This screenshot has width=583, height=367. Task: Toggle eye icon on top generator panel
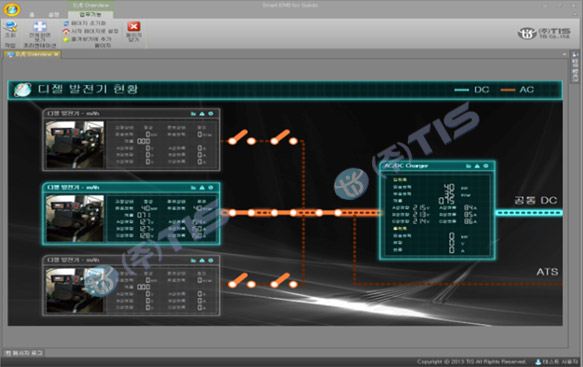[x=211, y=114]
